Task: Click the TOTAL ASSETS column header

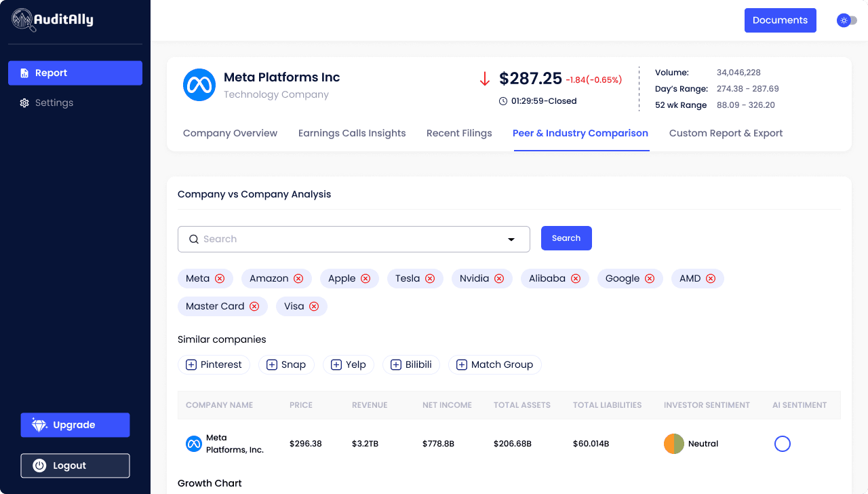Action: pyautogui.click(x=522, y=405)
